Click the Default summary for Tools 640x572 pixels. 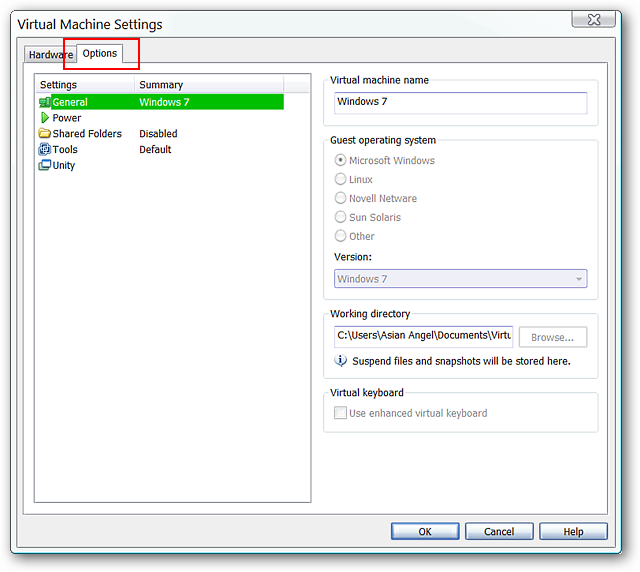point(155,149)
